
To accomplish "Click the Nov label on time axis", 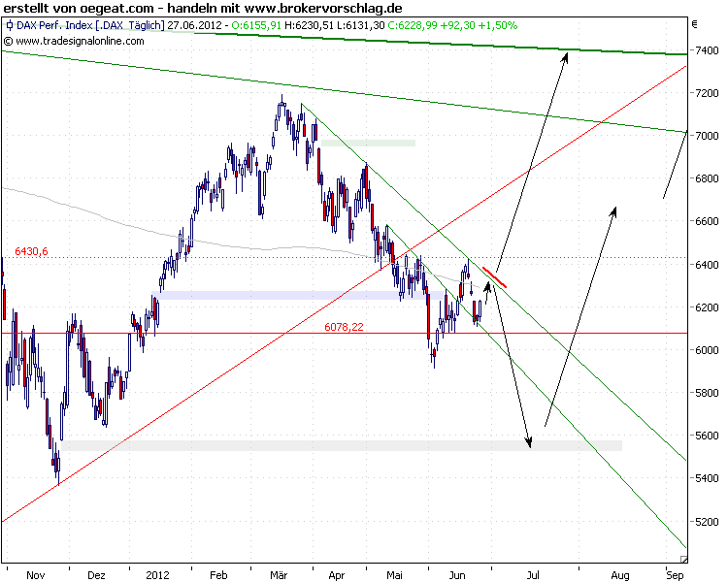I will [x=35, y=575].
